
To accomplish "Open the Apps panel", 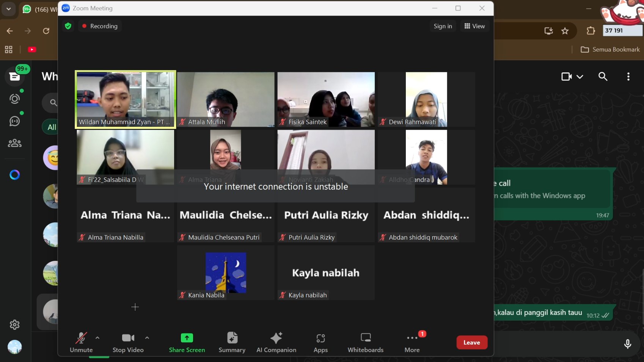I will pos(320,342).
